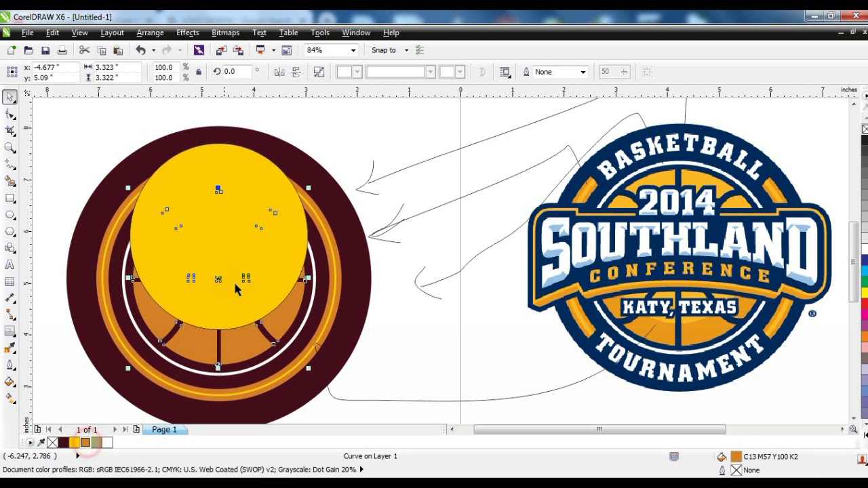Open the outline width None dropdown

coord(583,72)
